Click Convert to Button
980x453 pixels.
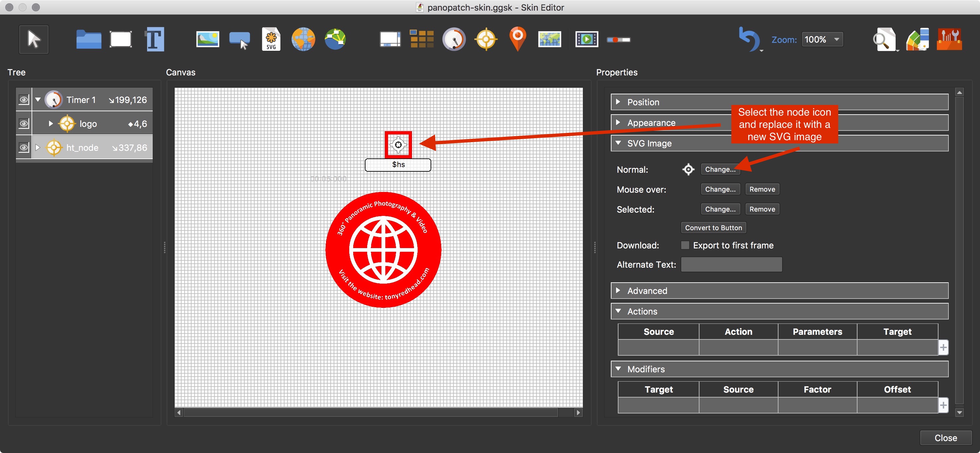coord(713,227)
